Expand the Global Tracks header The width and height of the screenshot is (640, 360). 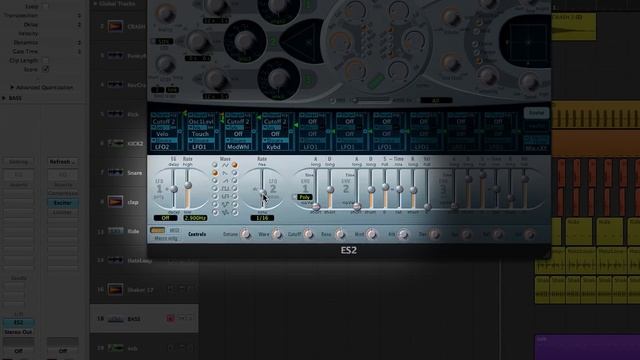point(96,4)
